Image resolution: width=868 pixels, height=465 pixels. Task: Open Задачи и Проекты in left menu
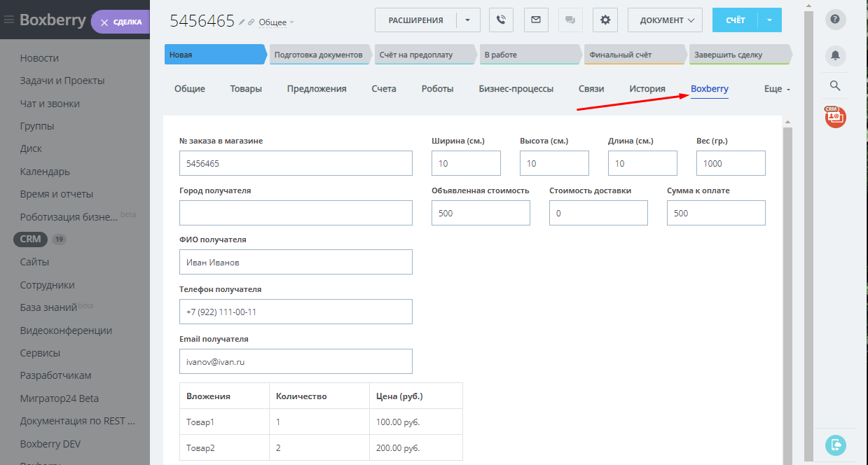[62, 81]
